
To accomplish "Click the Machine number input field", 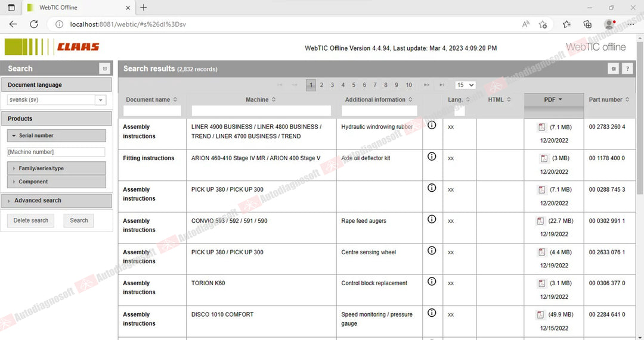I will pyautogui.click(x=56, y=152).
